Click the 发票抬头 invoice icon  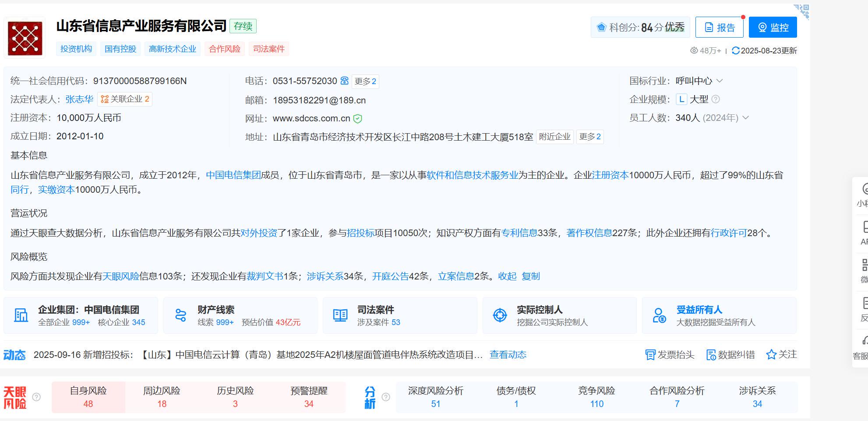(x=650, y=355)
